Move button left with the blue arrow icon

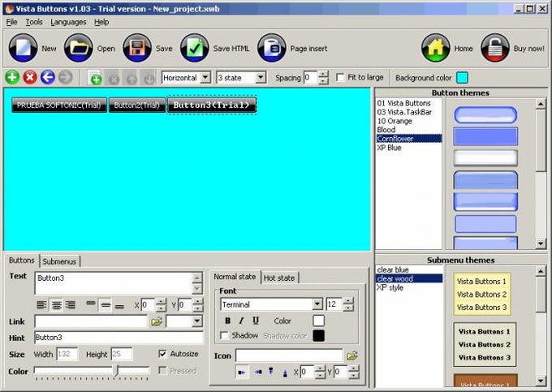[x=48, y=77]
